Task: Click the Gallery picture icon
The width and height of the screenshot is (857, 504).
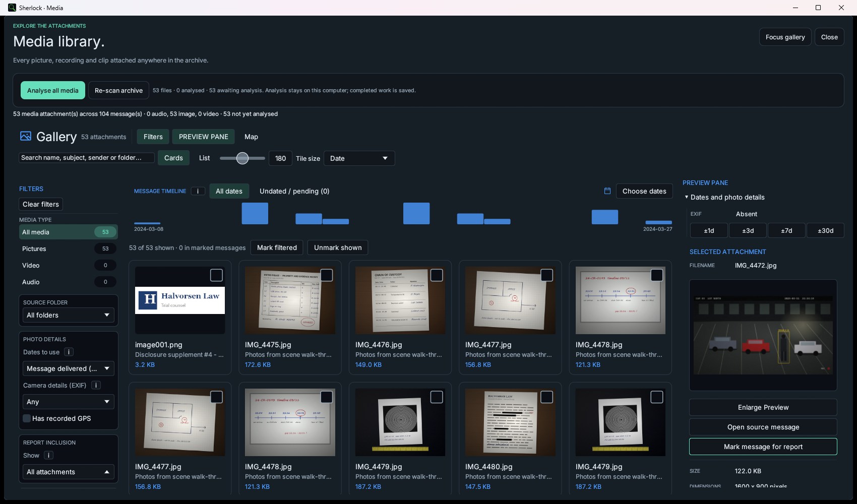Action: (26, 136)
